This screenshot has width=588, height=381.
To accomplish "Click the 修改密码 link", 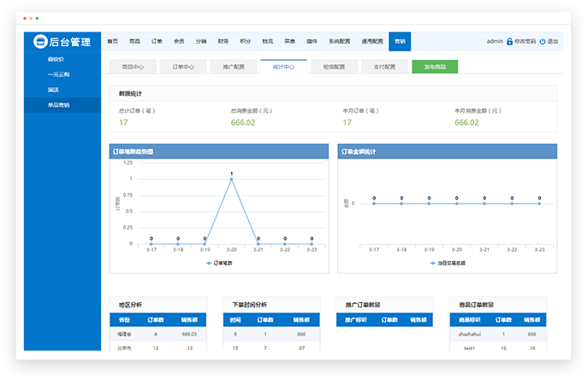I will pyautogui.click(x=525, y=41).
